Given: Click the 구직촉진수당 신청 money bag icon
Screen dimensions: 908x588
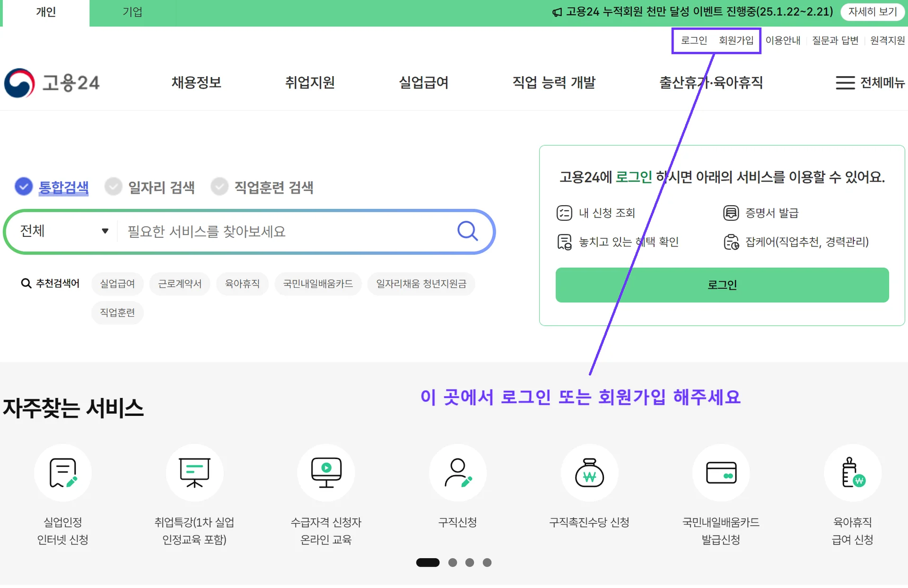Looking at the screenshot, I should tap(589, 473).
